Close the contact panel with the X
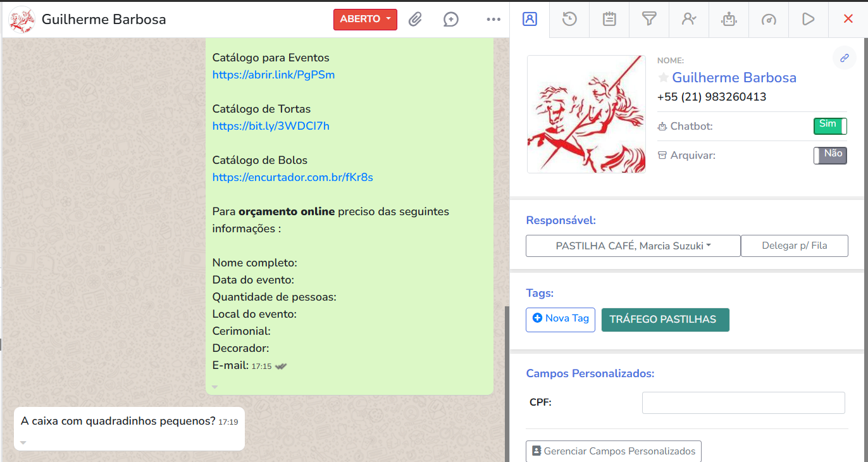The image size is (868, 462). point(848,19)
